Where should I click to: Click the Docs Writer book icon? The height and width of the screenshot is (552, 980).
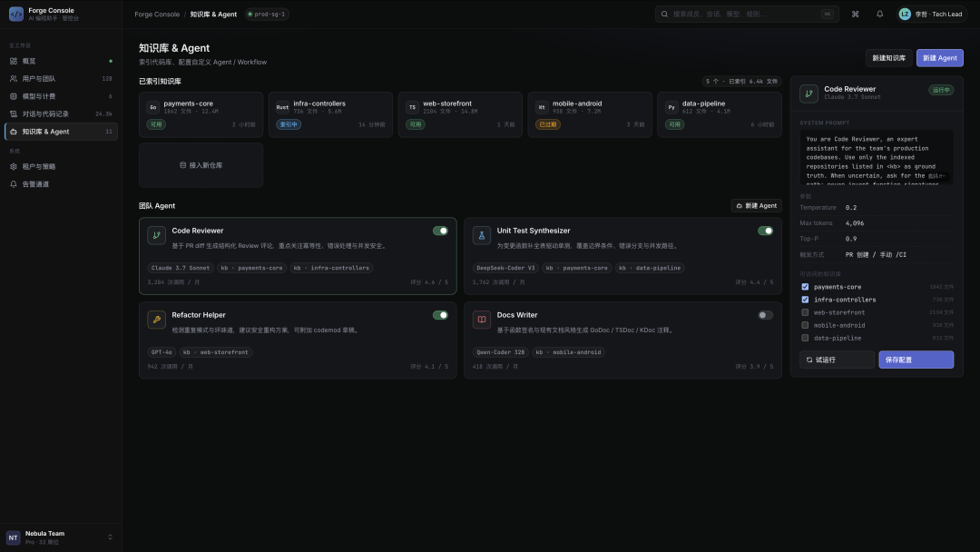(481, 320)
